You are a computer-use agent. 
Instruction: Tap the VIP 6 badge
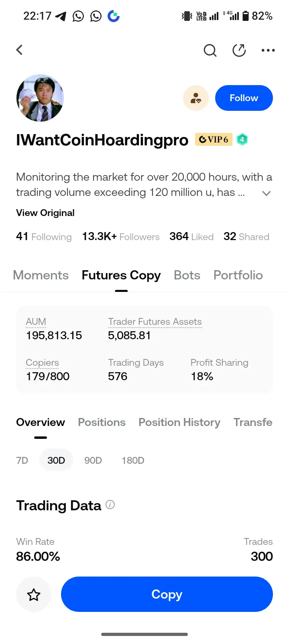[214, 139]
